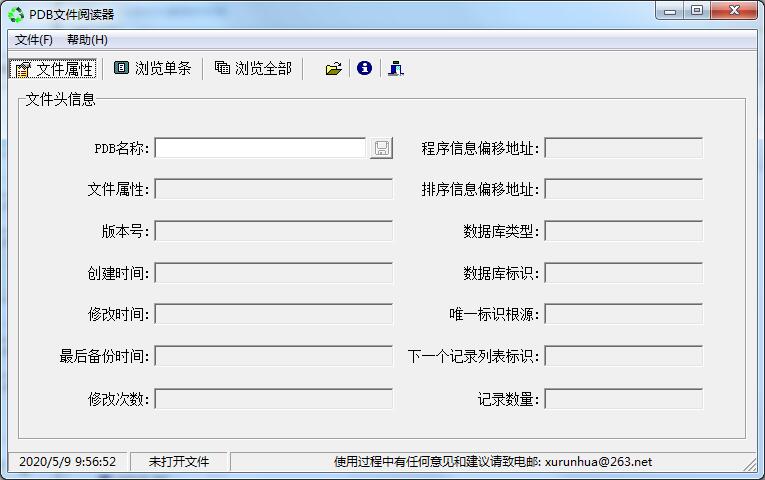Click the exit application toolbar icon
Image resolution: width=765 pixels, height=480 pixels.
point(395,68)
